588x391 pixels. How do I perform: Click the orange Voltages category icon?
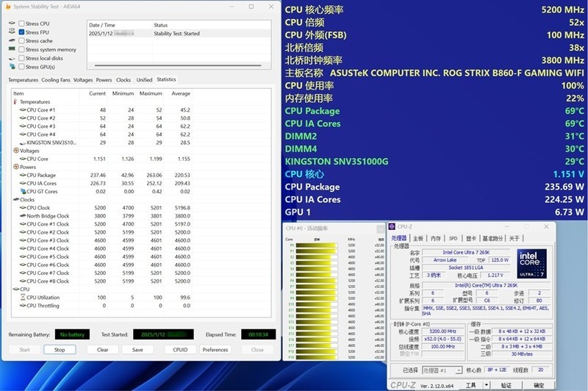click(x=16, y=151)
